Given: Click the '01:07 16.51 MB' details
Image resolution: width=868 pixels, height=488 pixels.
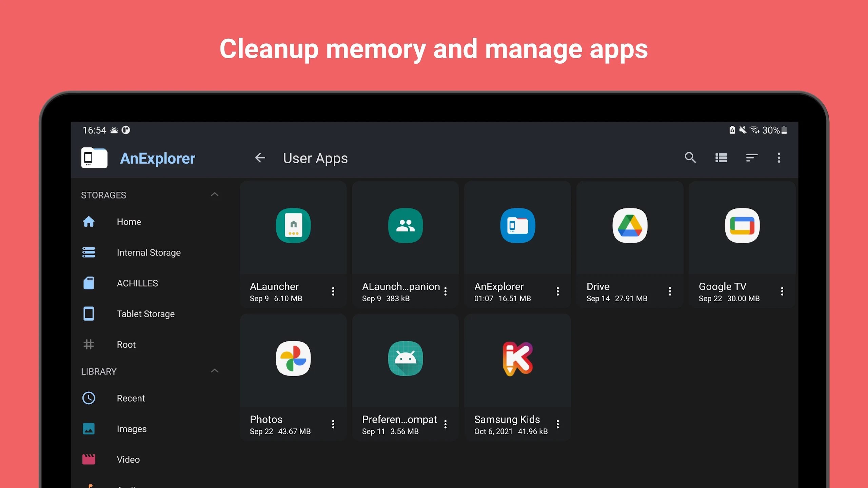Looking at the screenshot, I should pyautogui.click(x=502, y=299).
